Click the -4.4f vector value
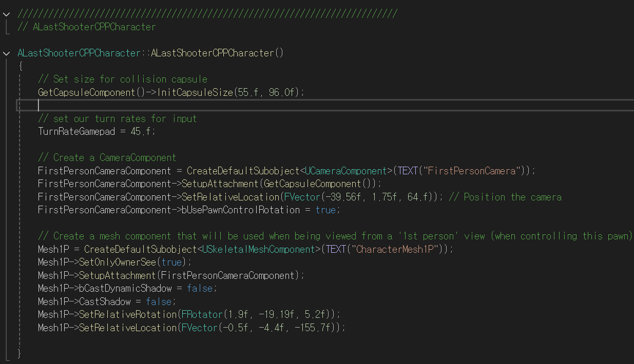This screenshot has height=364, width=634. pyautogui.click(x=272, y=328)
